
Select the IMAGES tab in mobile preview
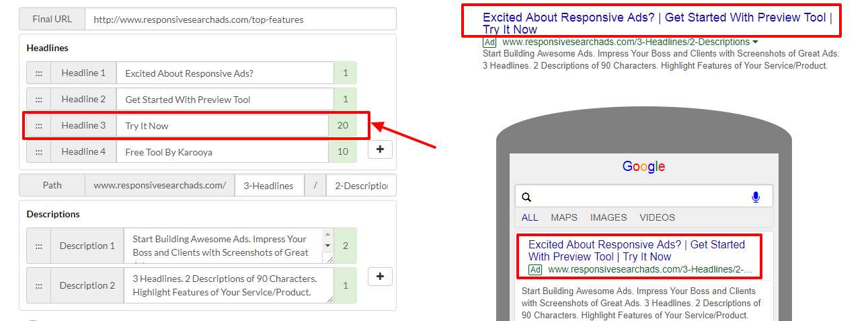[608, 217]
